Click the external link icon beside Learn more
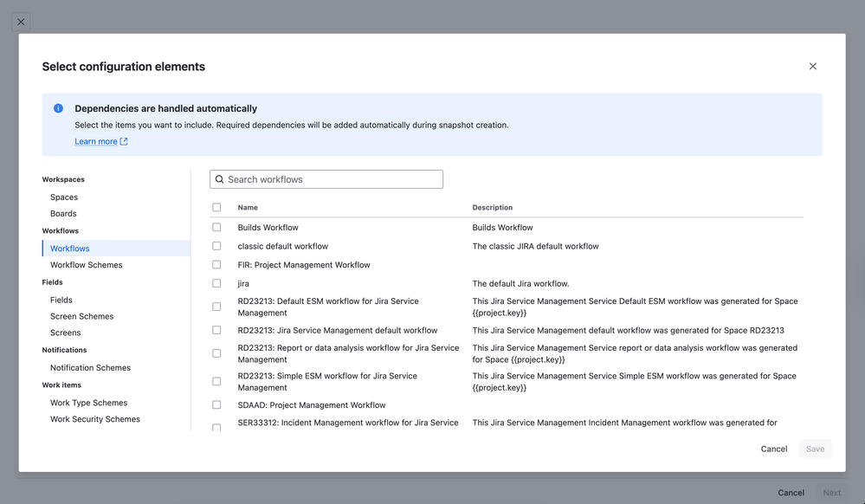Image resolution: width=865 pixels, height=504 pixels. pyautogui.click(x=124, y=141)
